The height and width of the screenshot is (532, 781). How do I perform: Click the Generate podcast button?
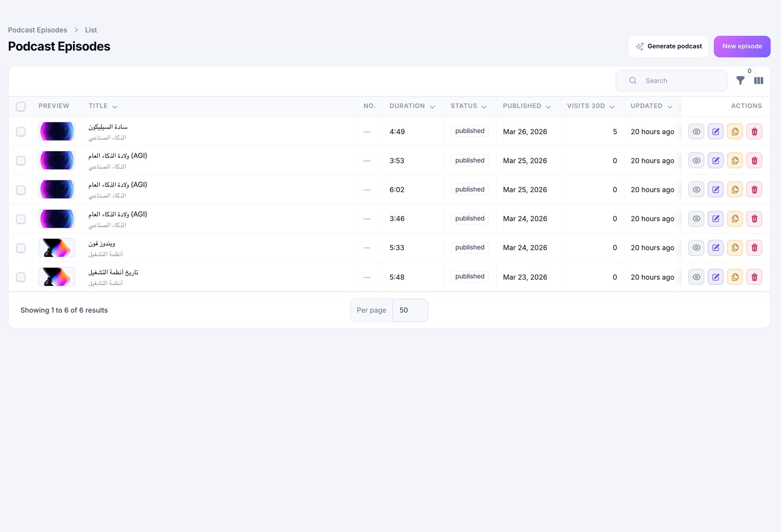pyautogui.click(x=668, y=47)
